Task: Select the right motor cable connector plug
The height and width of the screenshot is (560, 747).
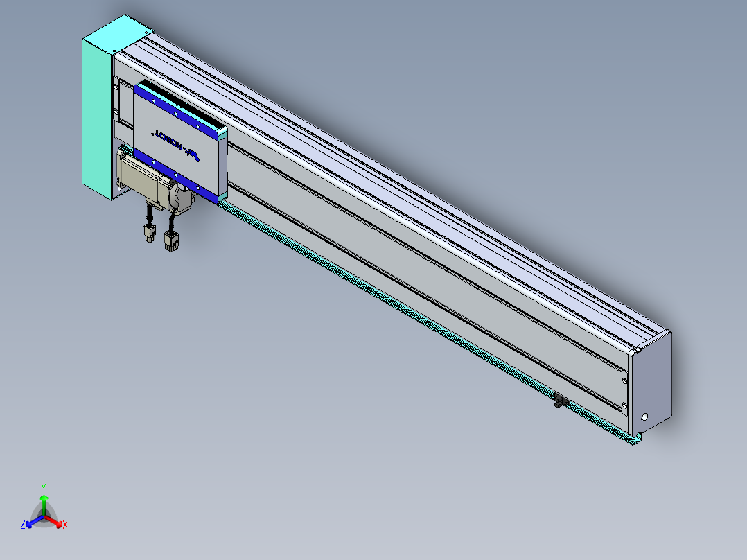Action: click(171, 240)
